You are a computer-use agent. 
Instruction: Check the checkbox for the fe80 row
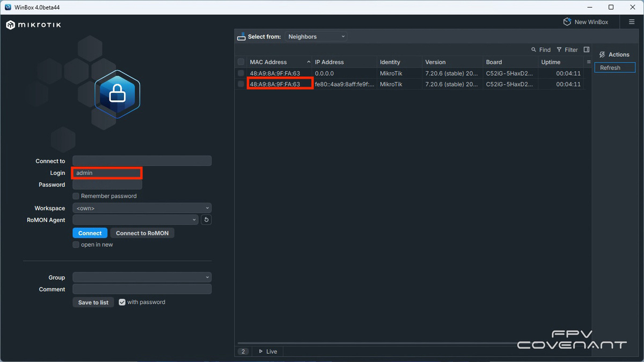(x=241, y=84)
